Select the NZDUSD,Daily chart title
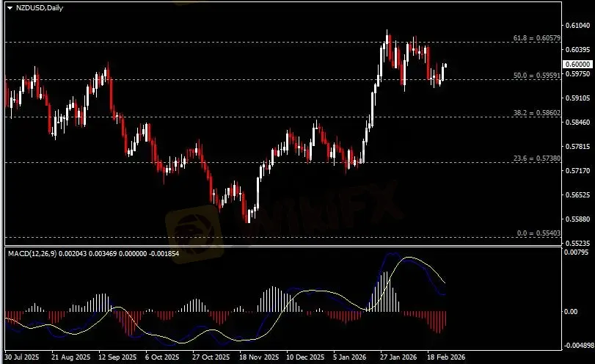The image size is (595, 364). point(40,7)
